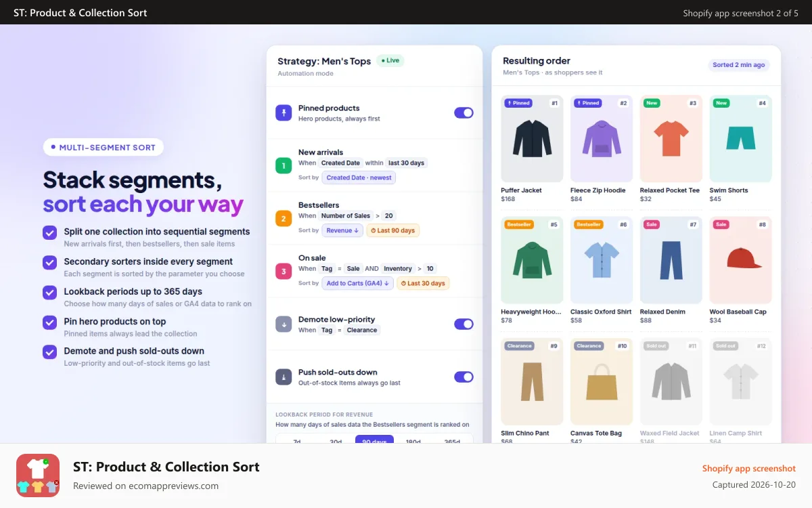Image resolution: width=812 pixels, height=508 pixels.
Task: Select the 90 days lookback option
Action: click(374, 440)
